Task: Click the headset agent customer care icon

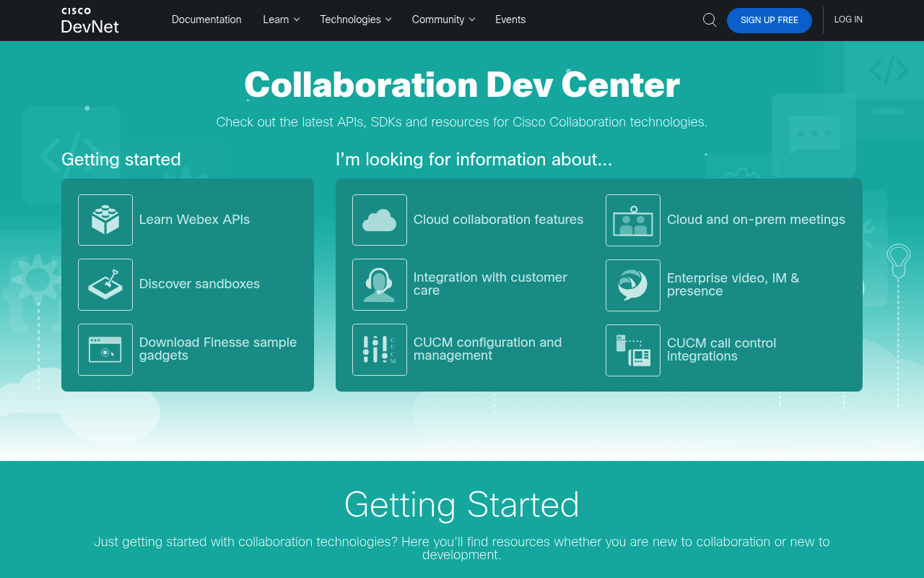Action: pyautogui.click(x=380, y=285)
